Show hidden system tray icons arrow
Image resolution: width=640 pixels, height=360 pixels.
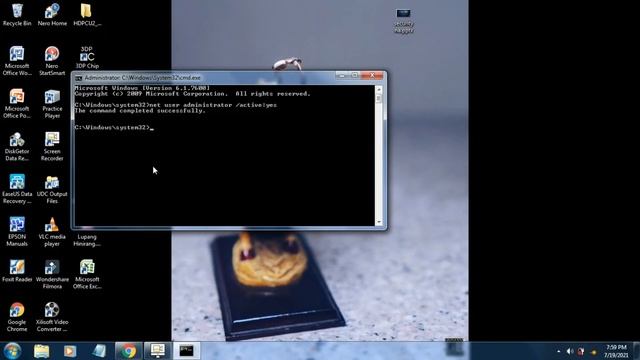(558, 351)
